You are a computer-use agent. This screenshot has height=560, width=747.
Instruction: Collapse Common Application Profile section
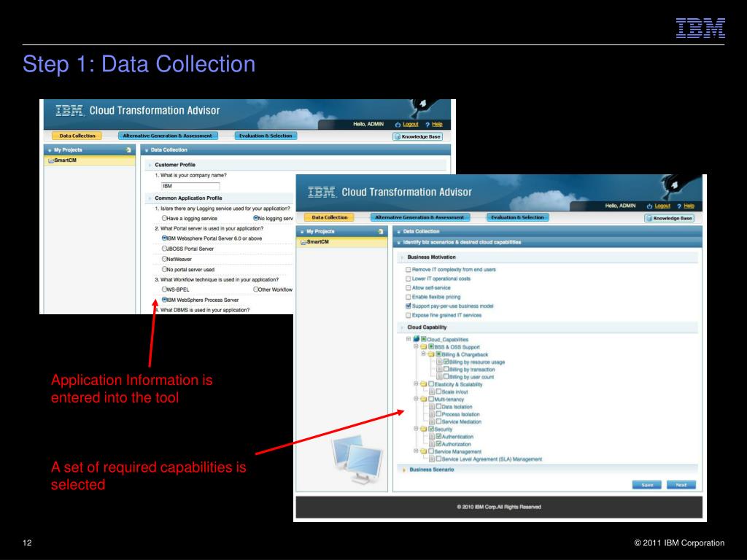150,198
